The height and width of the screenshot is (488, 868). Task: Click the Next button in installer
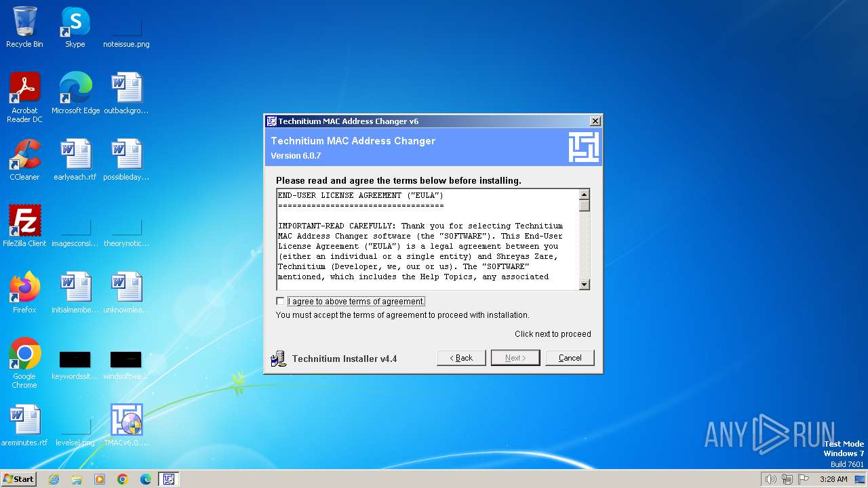(x=515, y=358)
